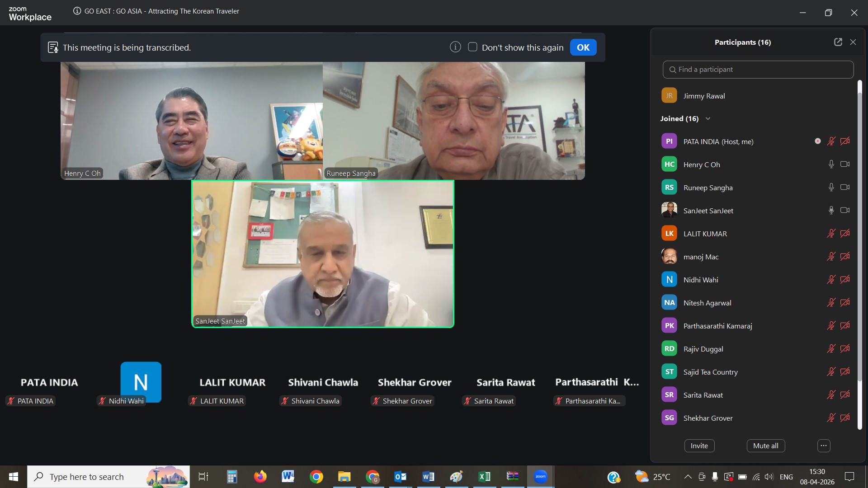Image resolution: width=868 pixels, height=488 pixels.
Task: Toggle Sarita Rawat's camera-off icon
Action: point(845,394)
